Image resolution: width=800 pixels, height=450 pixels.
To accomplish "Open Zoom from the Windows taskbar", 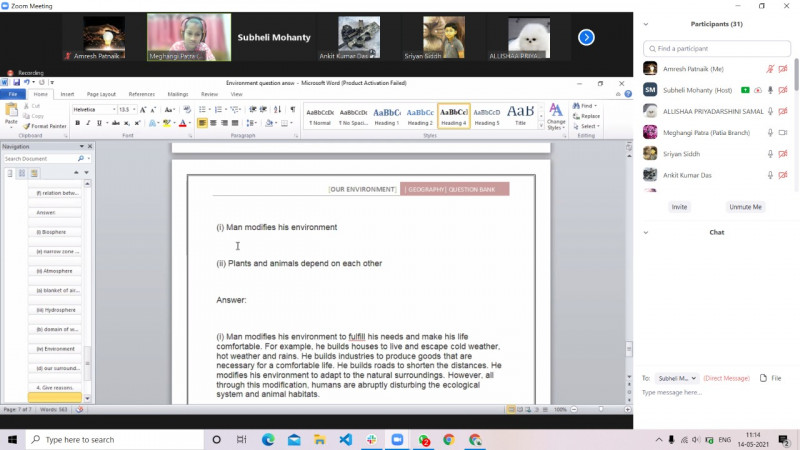I will [x=397, y=439].
